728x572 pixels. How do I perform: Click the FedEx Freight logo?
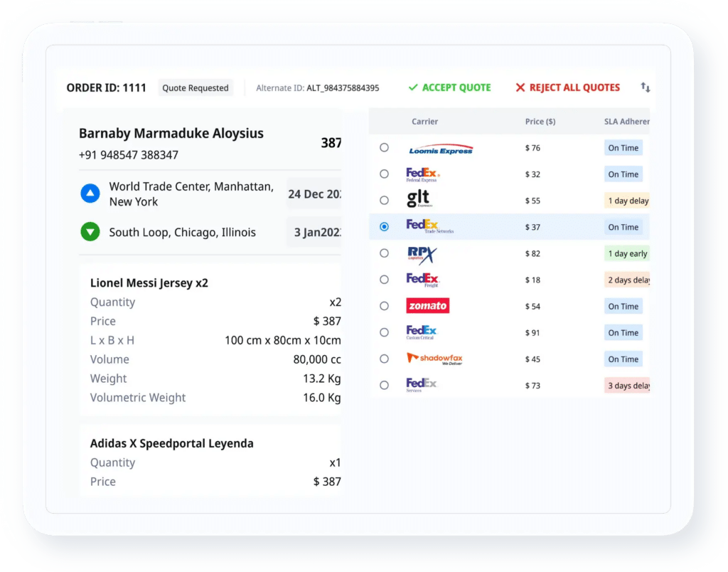[422, 280]
